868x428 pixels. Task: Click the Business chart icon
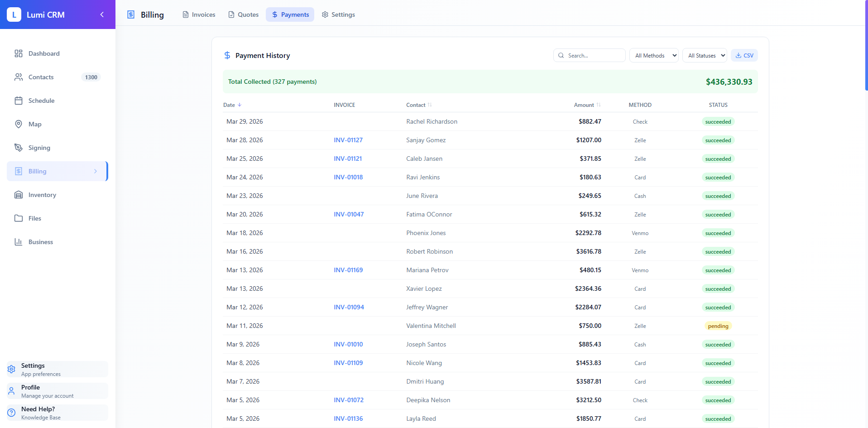(x=19, y=242)
